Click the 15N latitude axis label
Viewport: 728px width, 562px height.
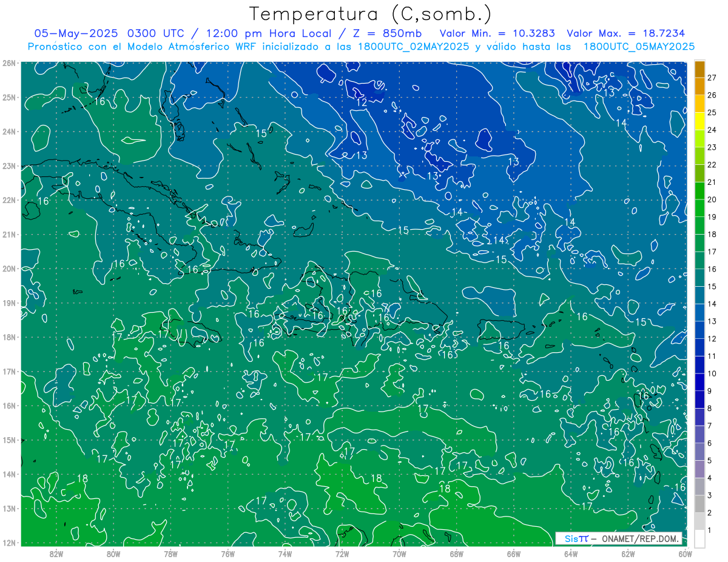pos(8,440)
